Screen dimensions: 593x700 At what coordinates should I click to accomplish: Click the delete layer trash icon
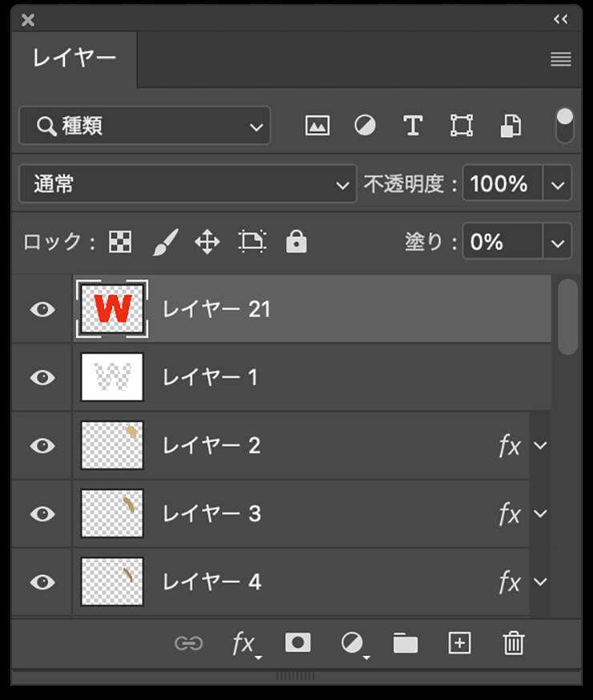[x=513, y=643]
